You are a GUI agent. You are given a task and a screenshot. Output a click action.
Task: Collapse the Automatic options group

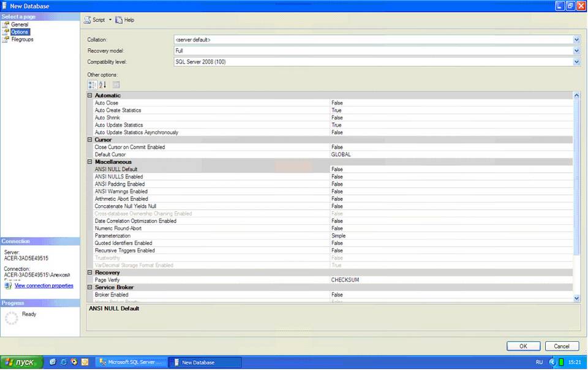coord(90,96)
